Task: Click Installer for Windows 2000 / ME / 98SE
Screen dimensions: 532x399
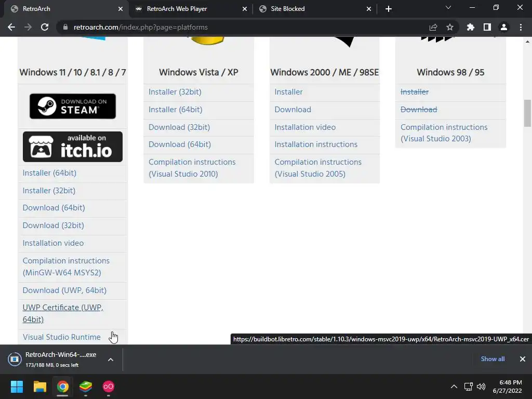Action: click(289, 92)
